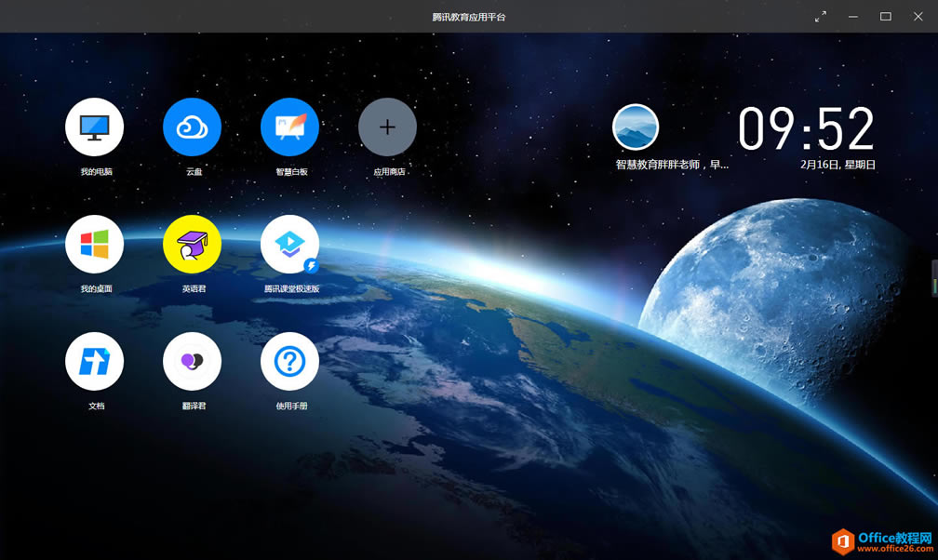Expand the side panel handle on right edge
The image size is (938, 560).
[x=933, y=278]
